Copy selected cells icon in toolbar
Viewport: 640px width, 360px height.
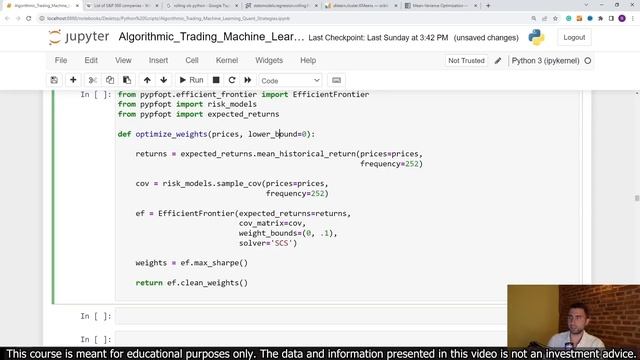click(x=110, y=80)
